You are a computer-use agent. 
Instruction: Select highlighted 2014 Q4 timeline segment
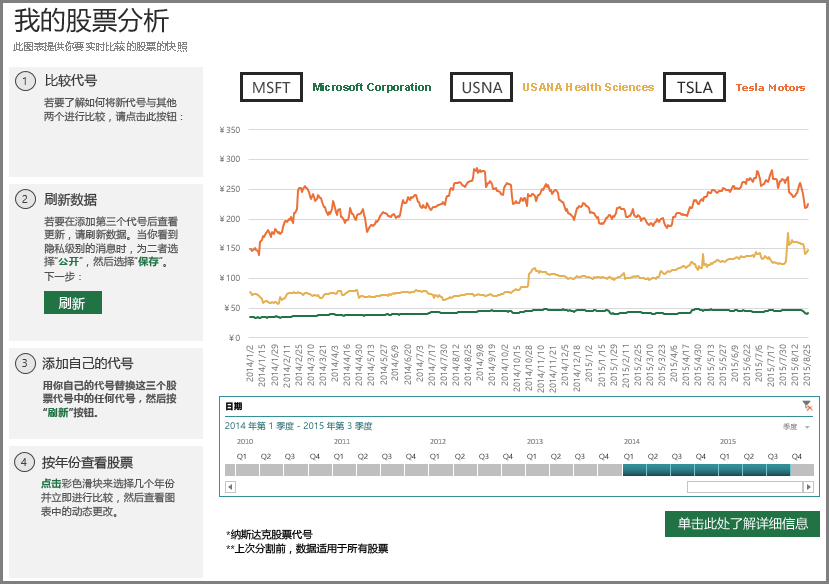point(707,470)
